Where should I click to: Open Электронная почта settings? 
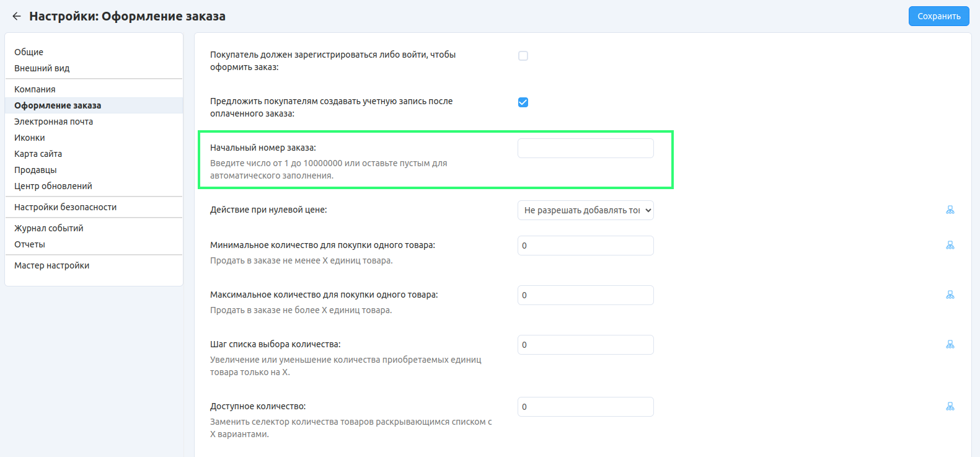pyautogui.click(x=54, y=122)
